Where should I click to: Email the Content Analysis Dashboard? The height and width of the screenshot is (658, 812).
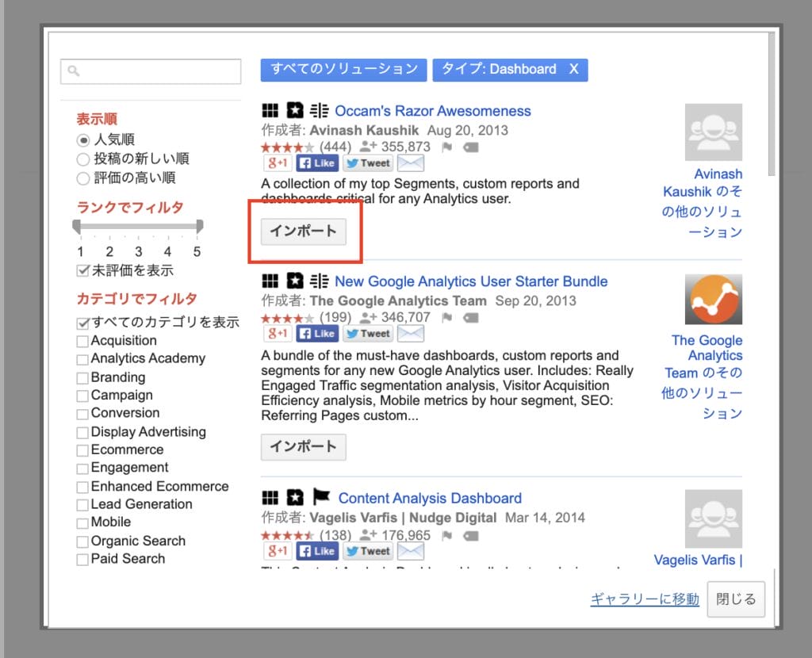411,551
